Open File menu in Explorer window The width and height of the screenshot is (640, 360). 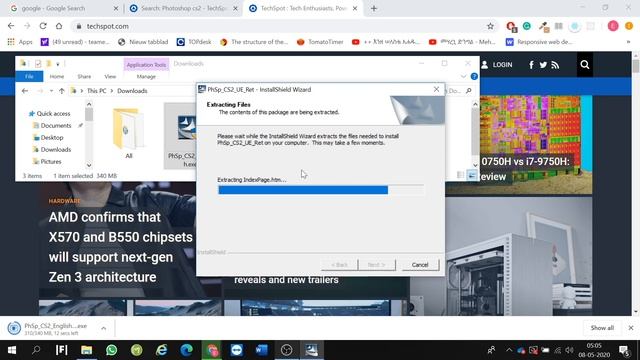coord(29,76)
